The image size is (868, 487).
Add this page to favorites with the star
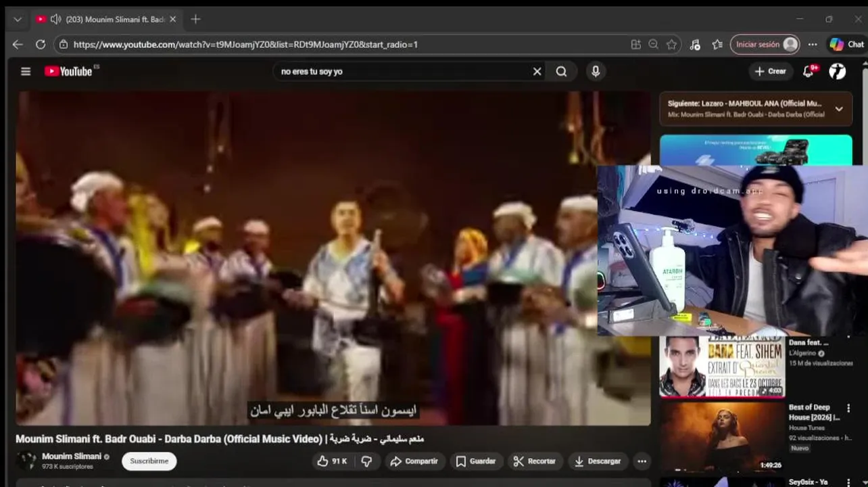tap(671, 44)
